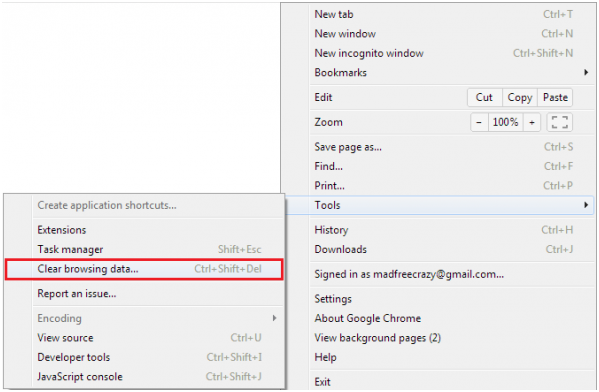Click the 100% zoom level display

coord(505,122)
